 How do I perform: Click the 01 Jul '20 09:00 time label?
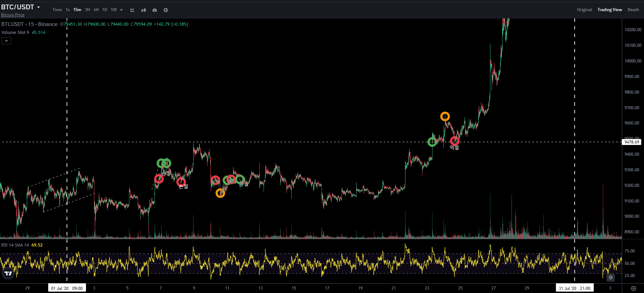pyautogui.click(x=67, y=288)
